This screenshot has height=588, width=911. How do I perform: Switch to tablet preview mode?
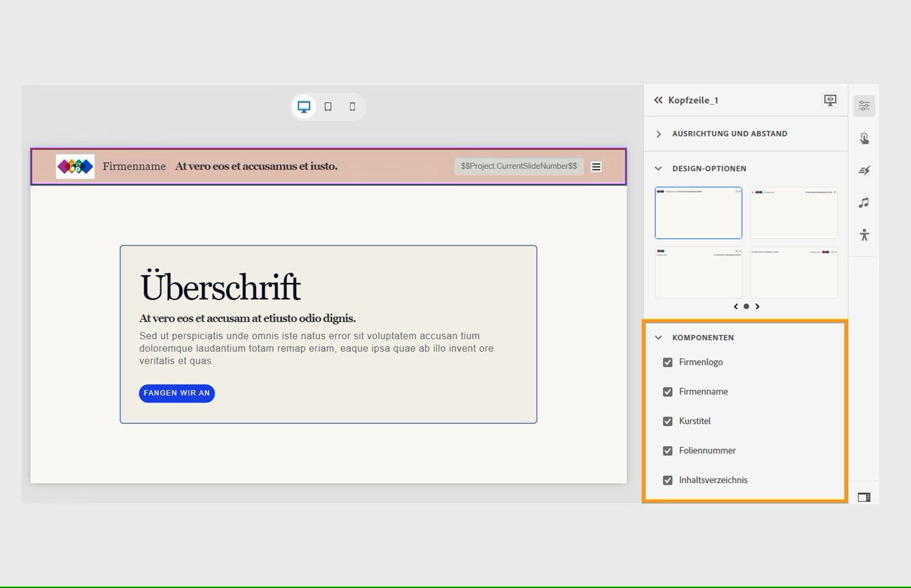point(328,106)
